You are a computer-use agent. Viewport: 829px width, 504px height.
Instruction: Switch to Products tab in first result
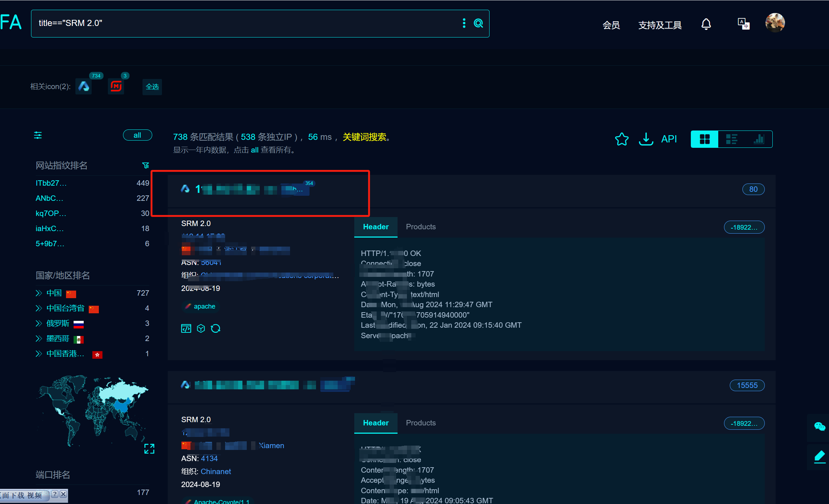click(421, 227)
